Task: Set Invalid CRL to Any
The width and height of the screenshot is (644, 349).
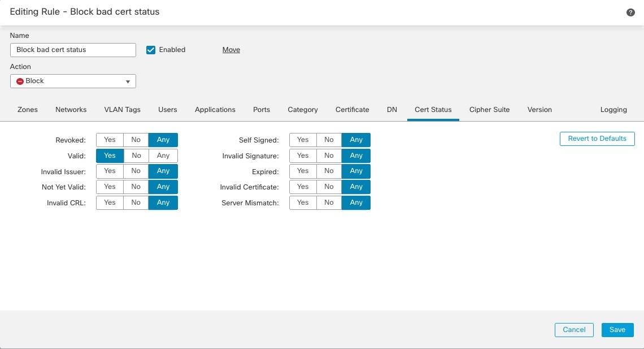Action: click(163, 202)
